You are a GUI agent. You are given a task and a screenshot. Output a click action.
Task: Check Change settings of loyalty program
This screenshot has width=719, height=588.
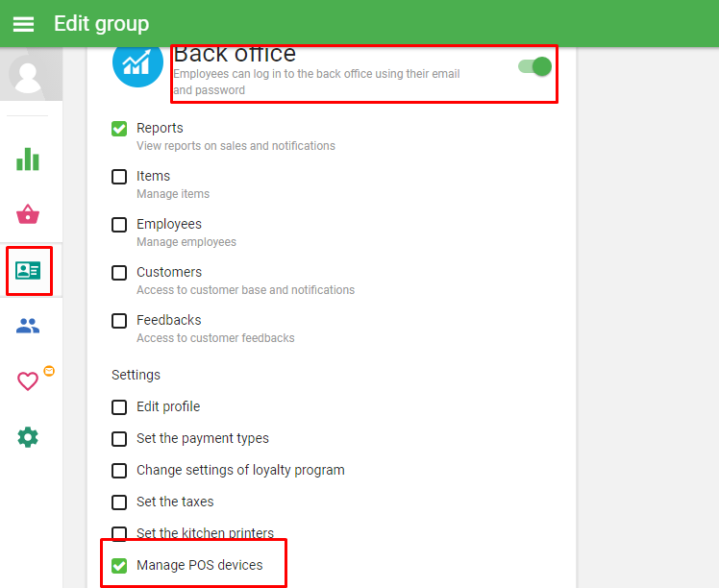pyautogui.click(x=119, y=471)
